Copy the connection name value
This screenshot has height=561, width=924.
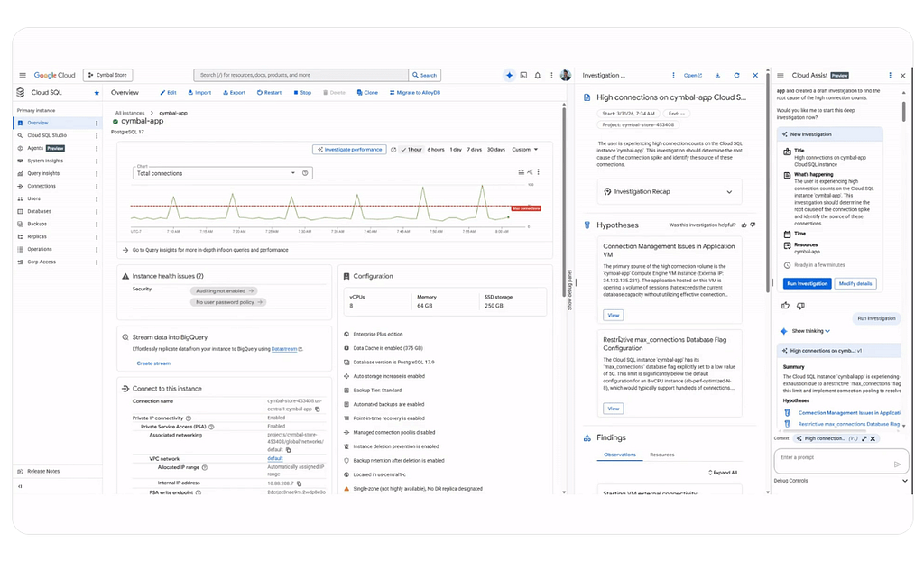click(318, 409)
